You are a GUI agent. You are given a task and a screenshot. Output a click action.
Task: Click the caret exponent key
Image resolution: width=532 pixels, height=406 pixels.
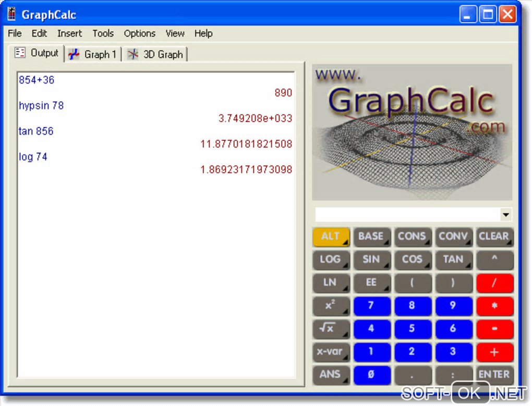point(494,260)
